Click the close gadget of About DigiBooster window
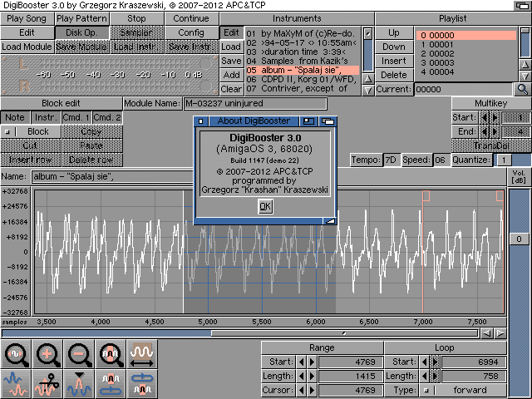 coord(201,121)
